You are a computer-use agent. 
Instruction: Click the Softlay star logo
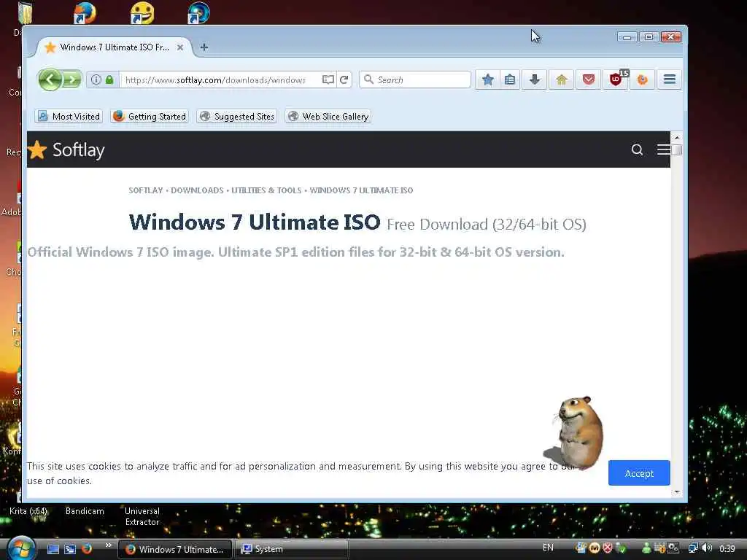coord(37,149)
